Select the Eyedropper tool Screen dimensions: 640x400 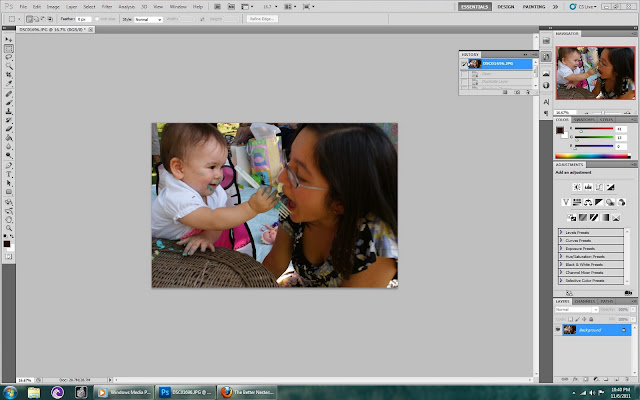[9, 83]
